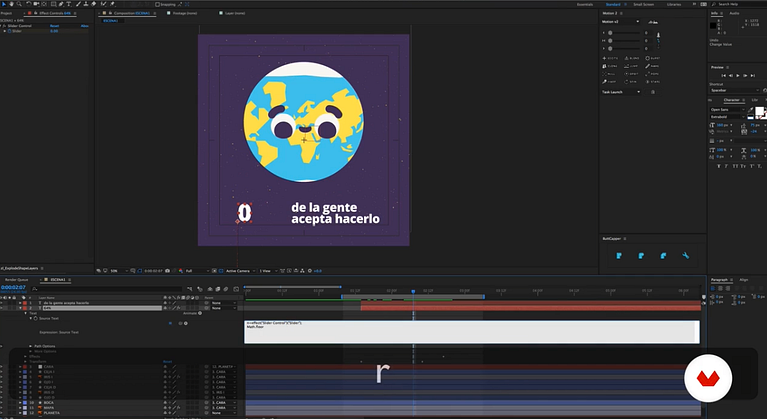The width and height of the screenshot is (767, 419).
Task: Click the Spin tool in Motion 2
Action: tap(632, 82)
